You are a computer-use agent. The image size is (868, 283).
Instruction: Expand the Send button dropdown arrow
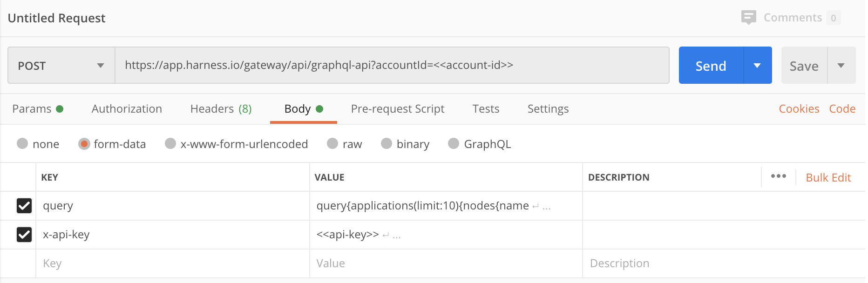coord(758,65)
